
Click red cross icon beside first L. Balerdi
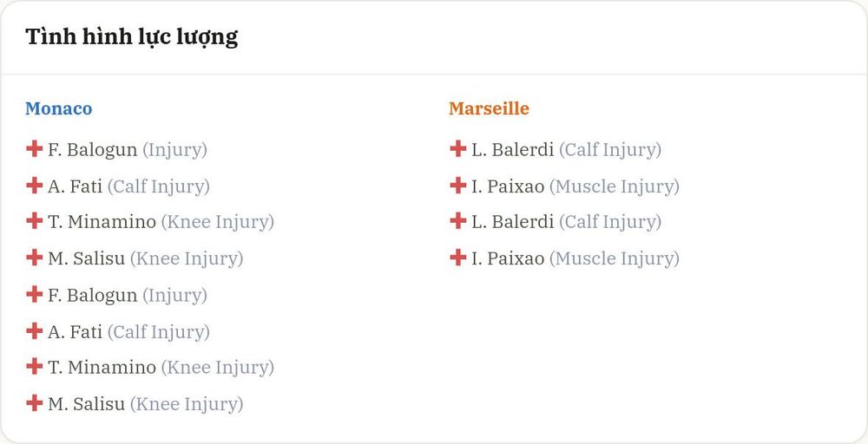[457, 149]
